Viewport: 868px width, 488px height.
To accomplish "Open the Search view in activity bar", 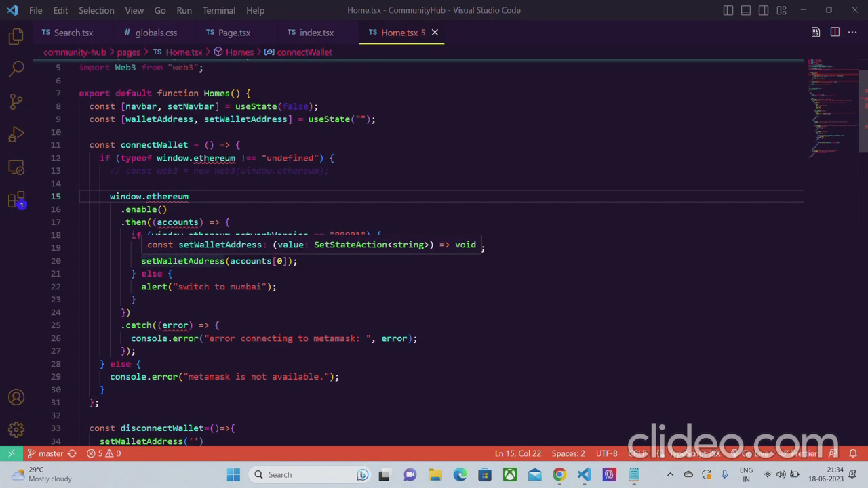I will click(16, 68).
